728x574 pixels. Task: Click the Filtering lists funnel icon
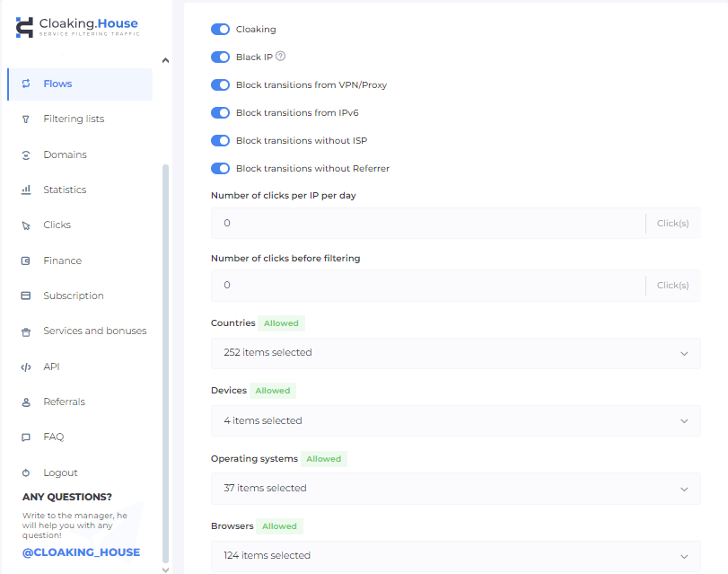26,119
